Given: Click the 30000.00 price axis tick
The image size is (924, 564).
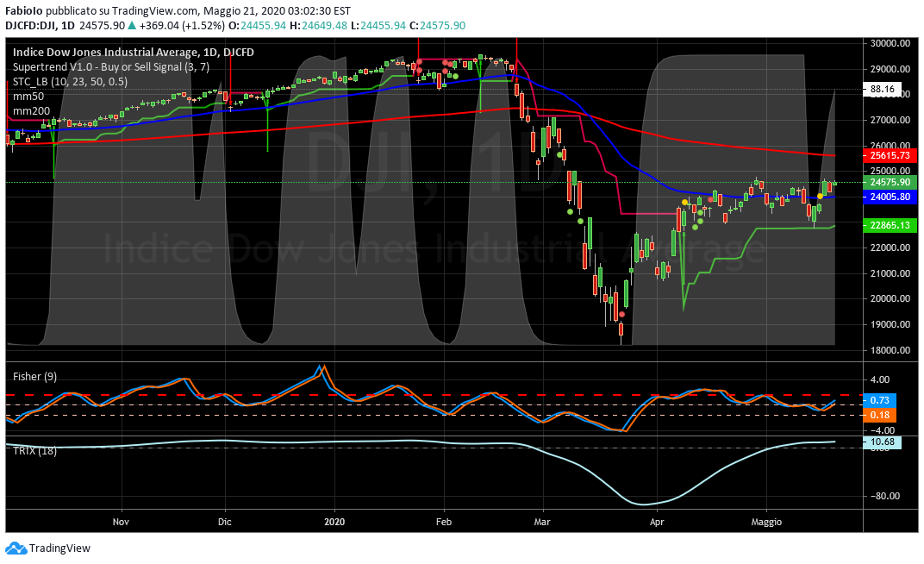Looking at the screenshot, I should (890, 43).
